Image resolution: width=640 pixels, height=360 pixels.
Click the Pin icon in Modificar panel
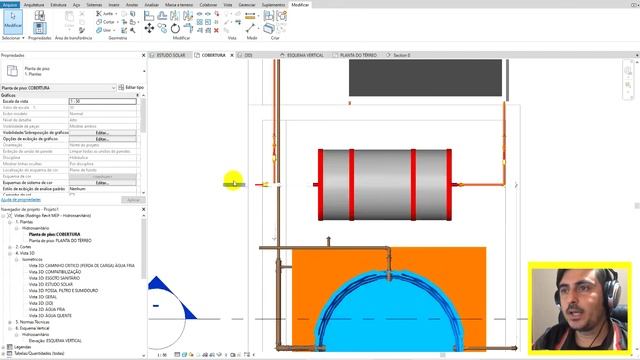pos(216,22)
